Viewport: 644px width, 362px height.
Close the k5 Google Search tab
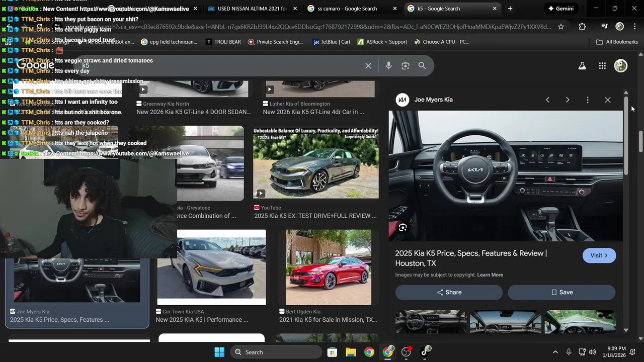495,9
